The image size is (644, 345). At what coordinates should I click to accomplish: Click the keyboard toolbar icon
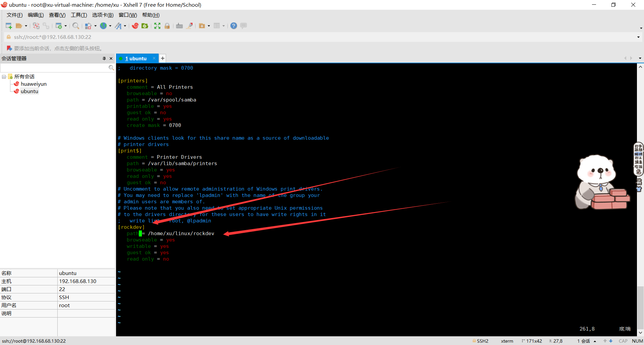[x=179, y=26]
